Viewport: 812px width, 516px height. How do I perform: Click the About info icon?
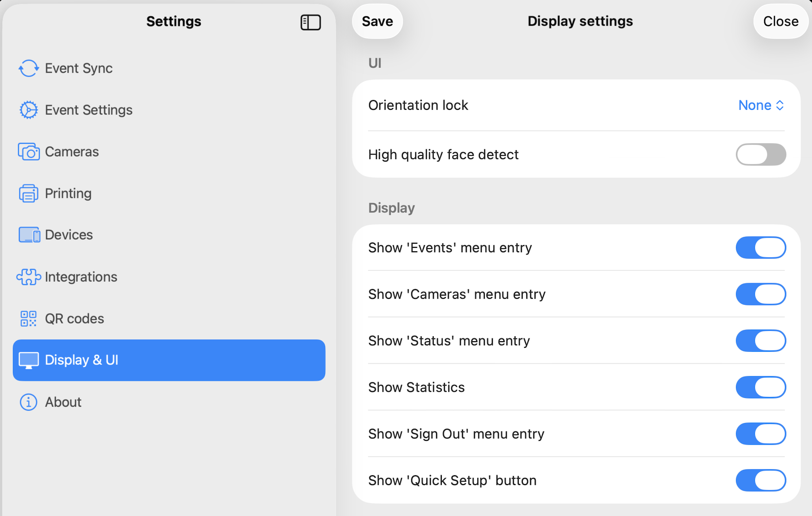pos(29,402)
